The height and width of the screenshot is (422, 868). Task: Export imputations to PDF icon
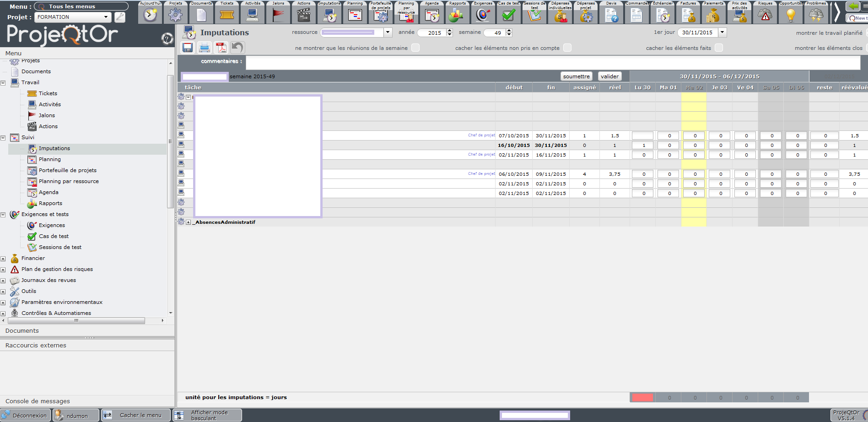pos(221,48)
